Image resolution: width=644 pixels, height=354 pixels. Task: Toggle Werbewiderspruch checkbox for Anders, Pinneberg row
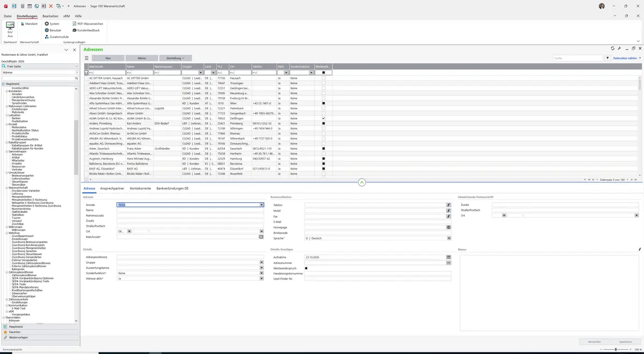point(324,123)
